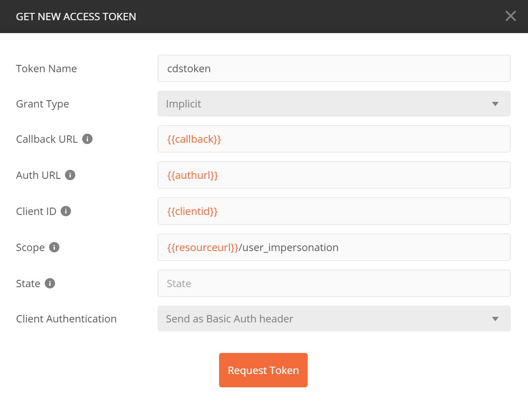The image size is (528, 420).
Task: Click the Token Name label
Action: (46, 68)
